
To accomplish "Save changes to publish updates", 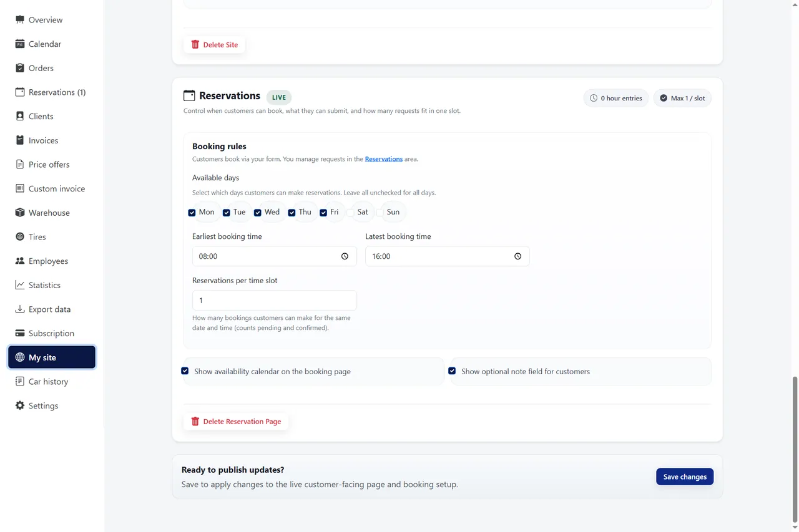I will click(685, 476).
